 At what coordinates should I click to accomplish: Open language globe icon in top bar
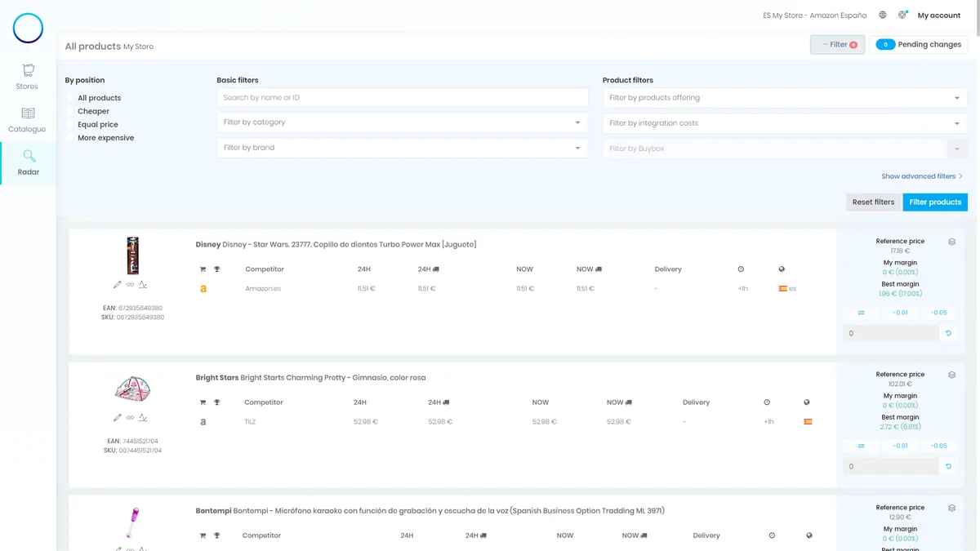(x=883, y=16)
